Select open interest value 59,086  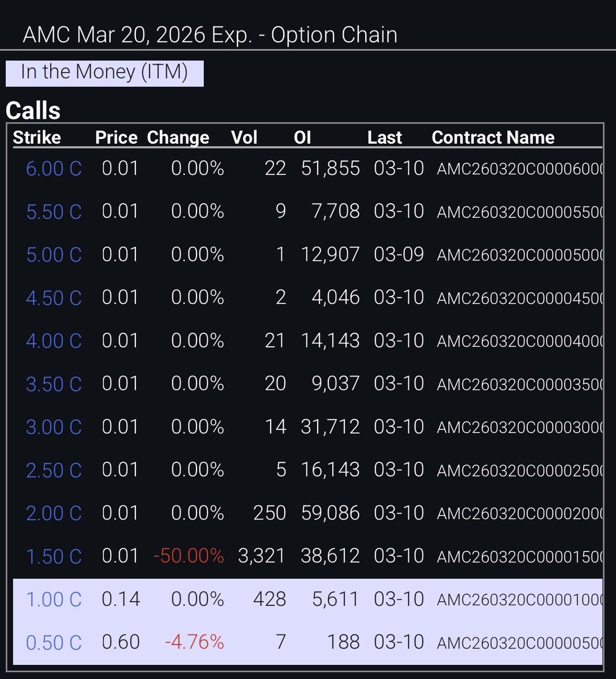coord(330,513)
